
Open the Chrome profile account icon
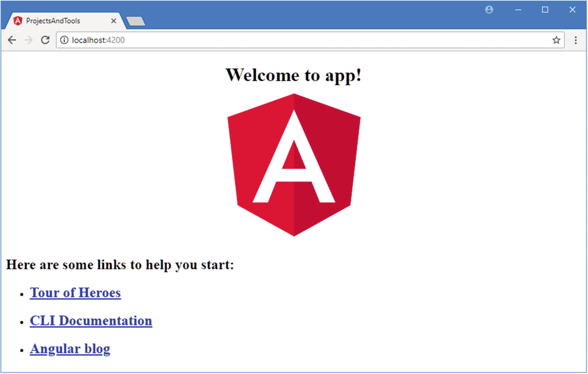tap(489, 10)
